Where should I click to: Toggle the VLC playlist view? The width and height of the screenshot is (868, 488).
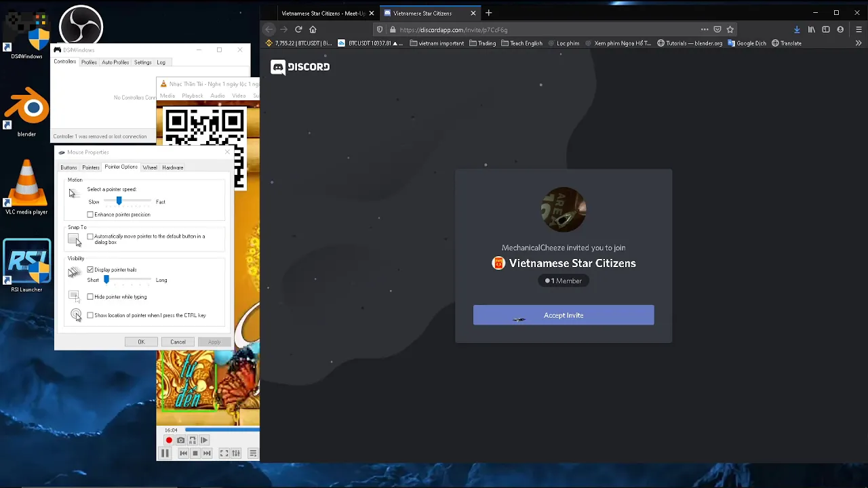253,453
